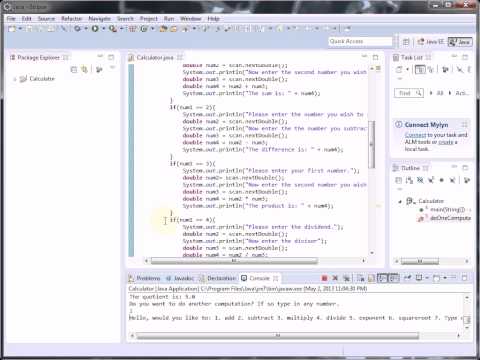Viewport: 480px width, 360px height.
Task: Open the Display Selected Console dropdown arrow
Action: click(427, 278)
